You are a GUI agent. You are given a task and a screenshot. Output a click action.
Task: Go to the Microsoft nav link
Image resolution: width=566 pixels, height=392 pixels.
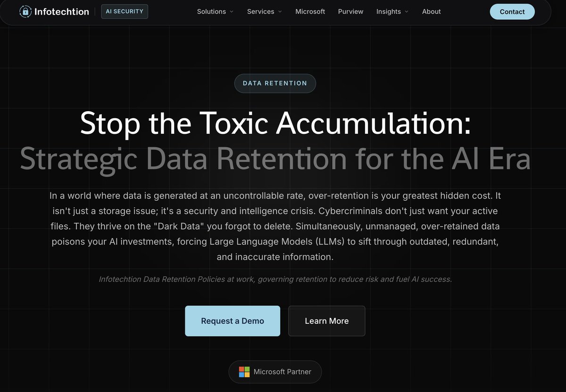point(310,11)
